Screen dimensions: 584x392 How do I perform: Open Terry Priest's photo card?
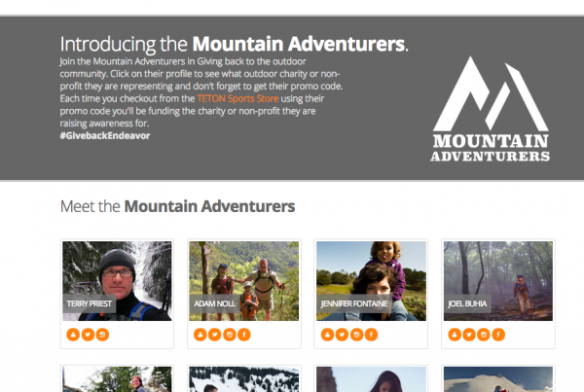pyautogui.click(x=117, y=281)
